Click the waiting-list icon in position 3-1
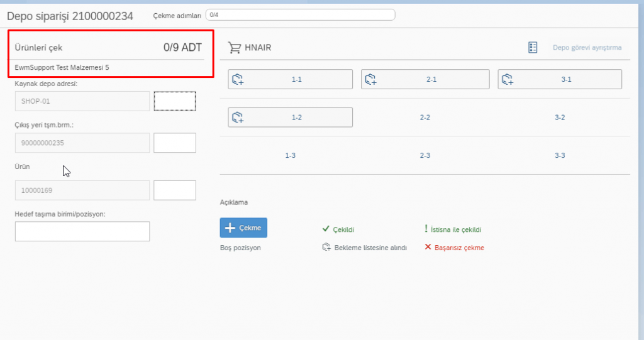Viewport: 644px width, 340px height. tap(508, 79)
